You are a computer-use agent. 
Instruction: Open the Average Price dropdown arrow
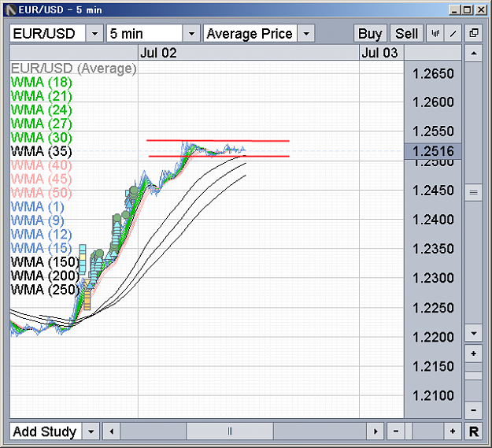306,33
